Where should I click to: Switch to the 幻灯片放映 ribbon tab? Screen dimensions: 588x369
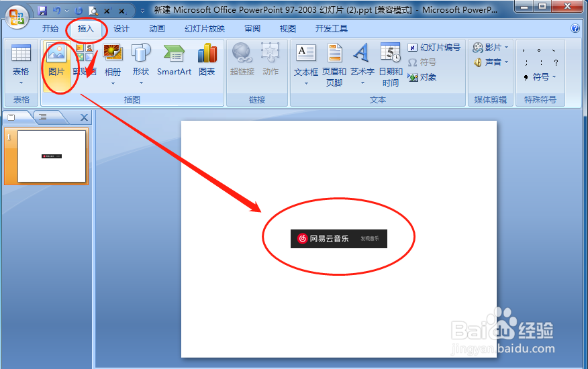pos(205,28)
